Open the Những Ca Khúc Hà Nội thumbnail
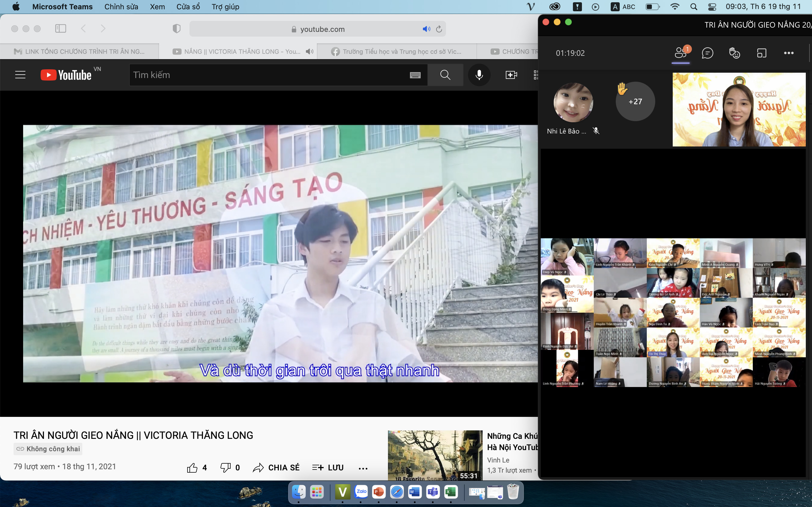This screenshot has width=812, height=507. (x=435, y=455)
